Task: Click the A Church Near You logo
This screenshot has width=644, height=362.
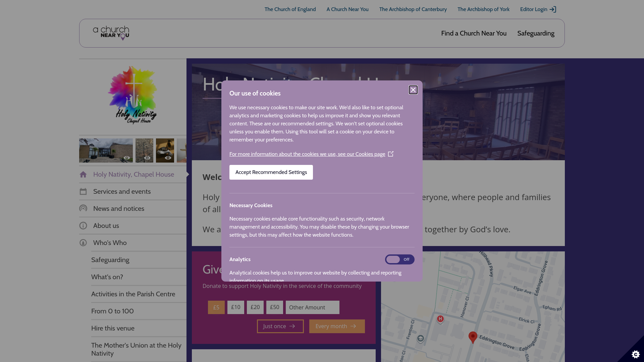Action: pyautogui.click(x=111, y=33)
